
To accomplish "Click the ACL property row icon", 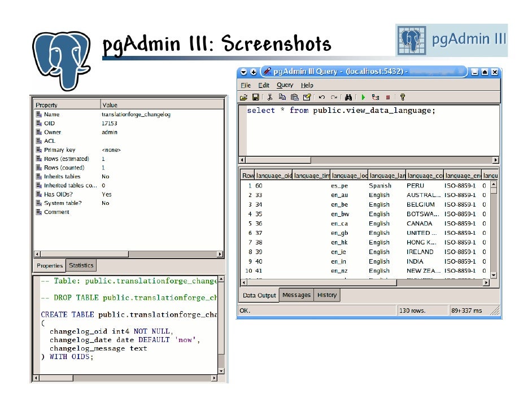I will coord(39,141).
